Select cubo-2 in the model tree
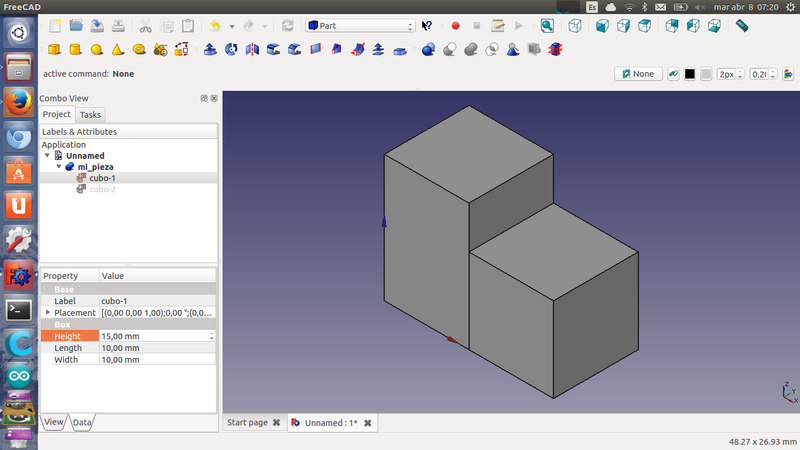This screenshot has width=800, height=450. [x=102, y=189]
